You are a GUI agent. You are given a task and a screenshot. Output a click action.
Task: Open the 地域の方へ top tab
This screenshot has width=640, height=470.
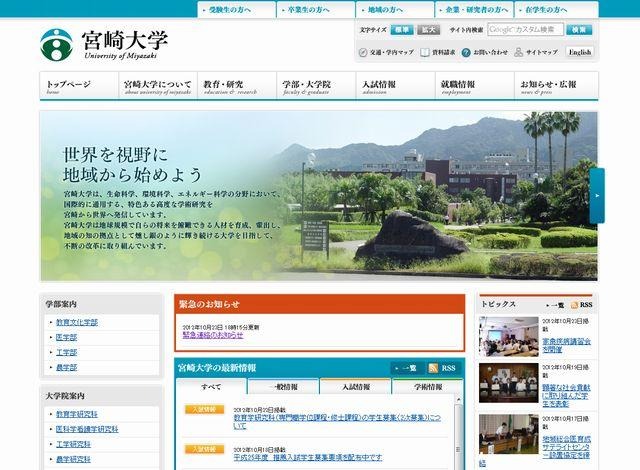(395, 10)
